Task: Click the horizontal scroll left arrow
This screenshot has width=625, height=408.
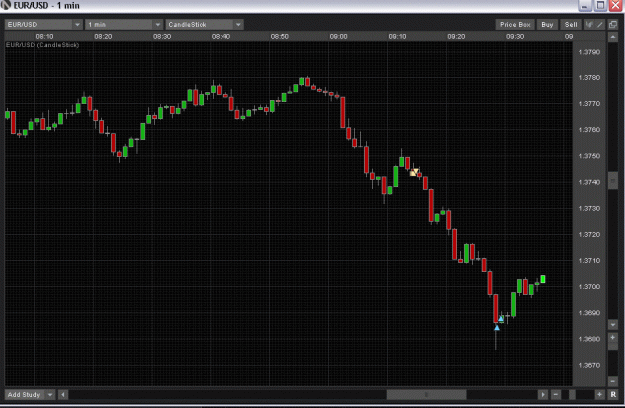Action: click(x=63, y=394)
